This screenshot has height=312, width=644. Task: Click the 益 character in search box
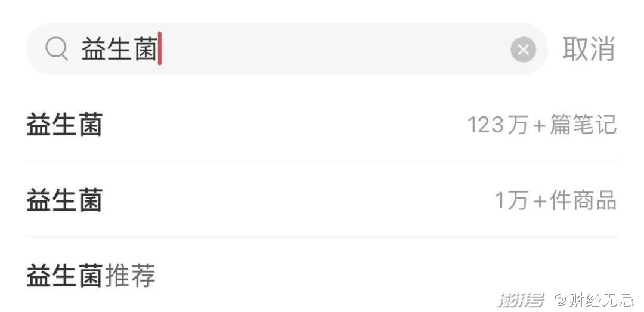point(94,50)
